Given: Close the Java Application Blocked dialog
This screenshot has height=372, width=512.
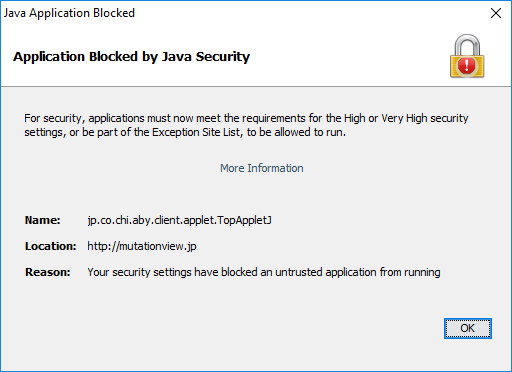Looking at the screenshot, I should click(x=496, y=13).
